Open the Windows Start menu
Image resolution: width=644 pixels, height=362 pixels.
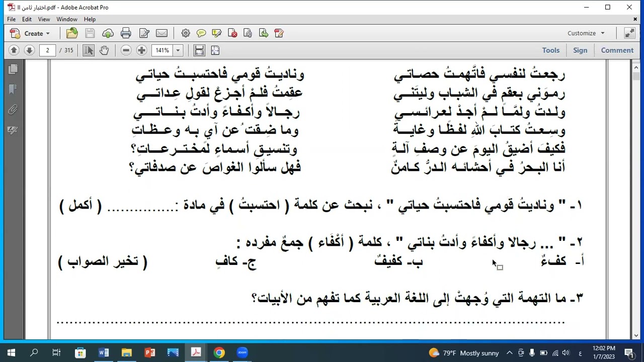(11, 353)
